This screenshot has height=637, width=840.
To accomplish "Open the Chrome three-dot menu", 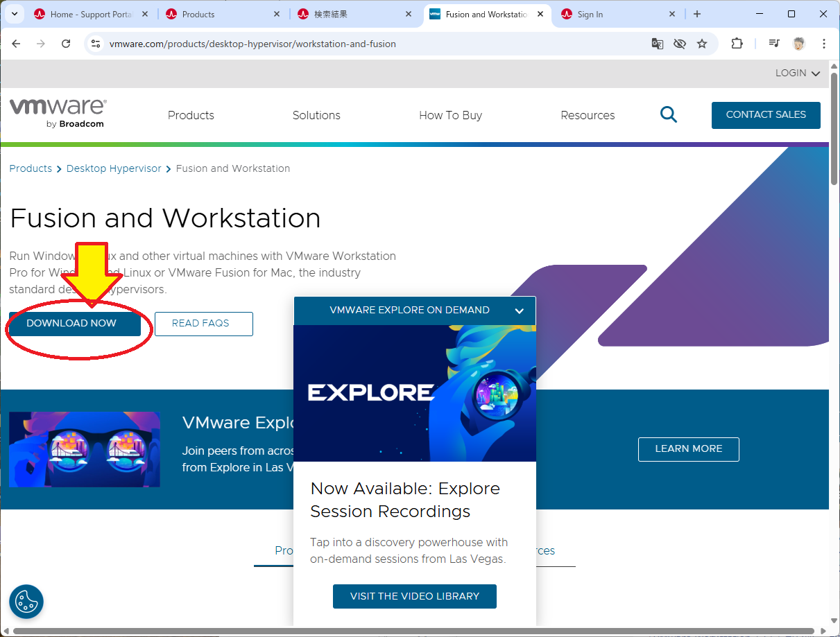I will 824,44.
